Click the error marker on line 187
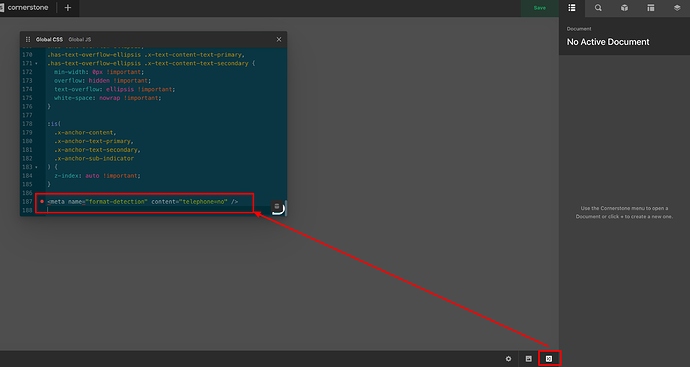 pos(42,202)
